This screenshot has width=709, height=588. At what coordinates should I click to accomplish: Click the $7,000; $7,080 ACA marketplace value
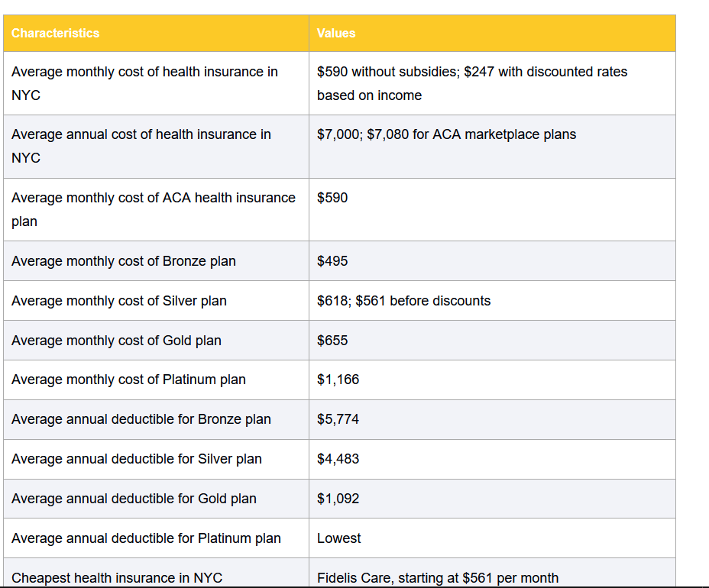coord(446,134)
